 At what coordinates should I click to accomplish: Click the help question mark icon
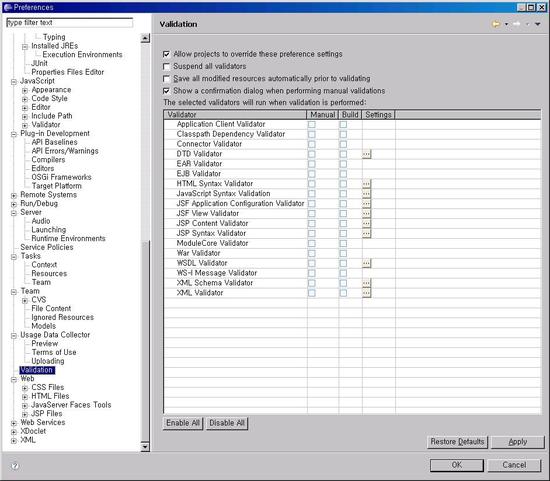(15, 466)
